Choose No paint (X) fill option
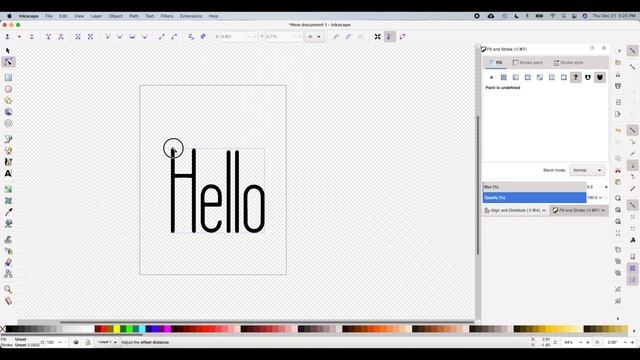Screen dimensions: 640x360 click(x=491, y=77)
